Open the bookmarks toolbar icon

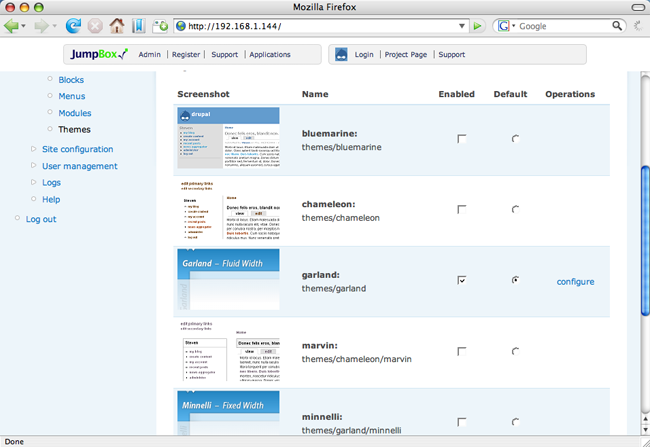pos(138,26)
